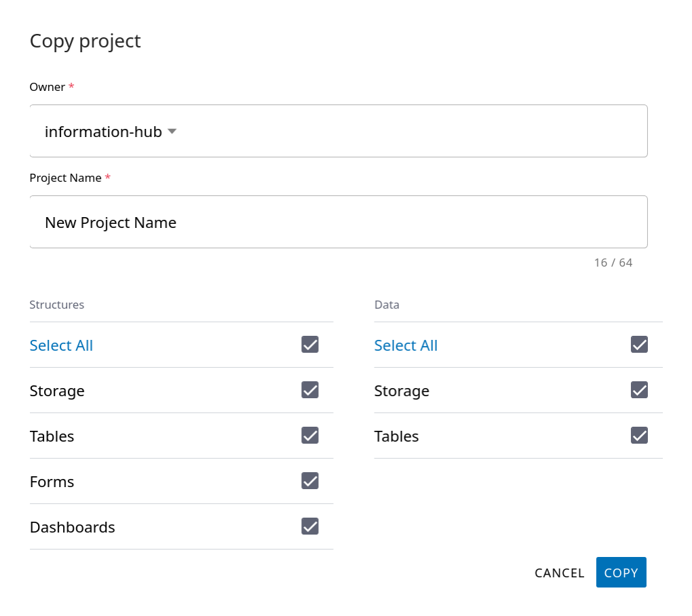Focus the Project Name text field
Viewport: 692px width, 616px height.
(x=338, y=223)
